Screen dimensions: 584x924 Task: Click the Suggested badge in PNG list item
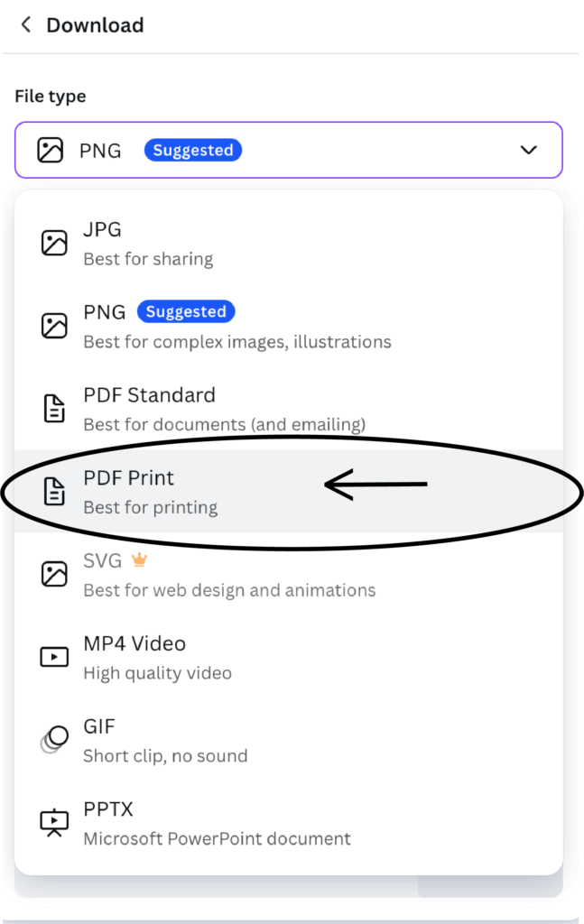click(186, 311)
